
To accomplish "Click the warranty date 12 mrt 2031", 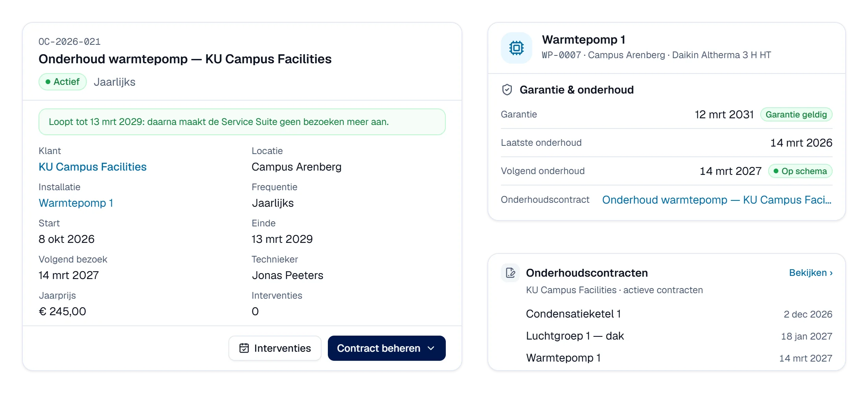I will click(x=724, y=114).
